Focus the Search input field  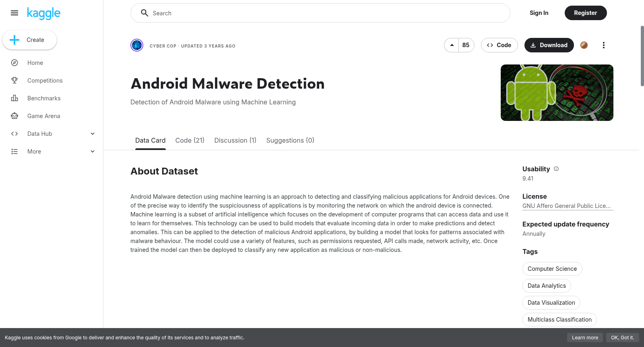(x=320, y=13)
